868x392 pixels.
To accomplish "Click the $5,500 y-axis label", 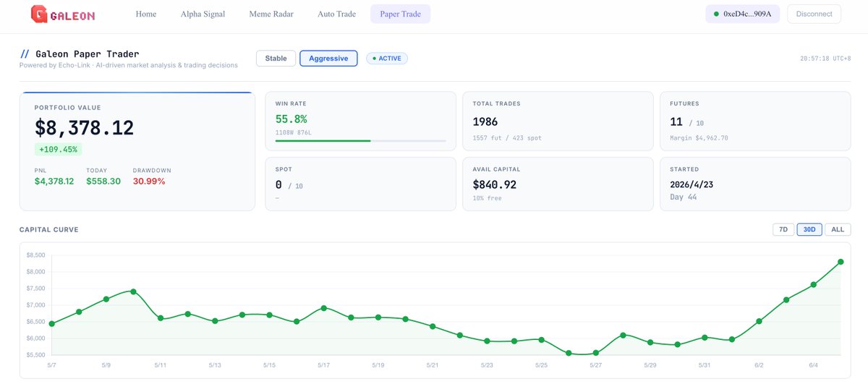I will point(35,354).
